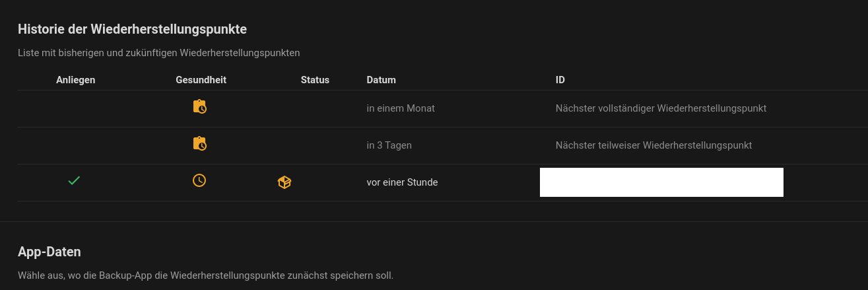Click the orange package status icon
868x290 pixels.
point(284,182)
